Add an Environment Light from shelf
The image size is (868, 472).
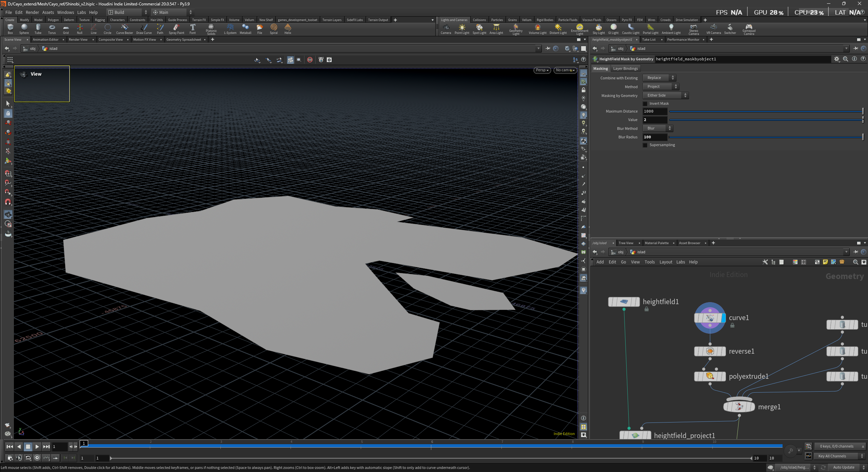point(579,28)
